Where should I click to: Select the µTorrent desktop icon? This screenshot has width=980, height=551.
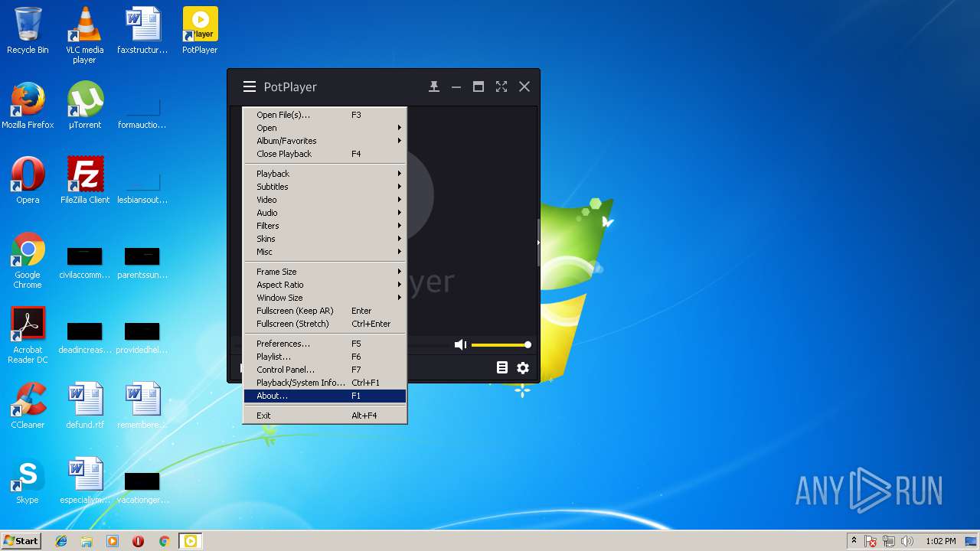(85, 106)
